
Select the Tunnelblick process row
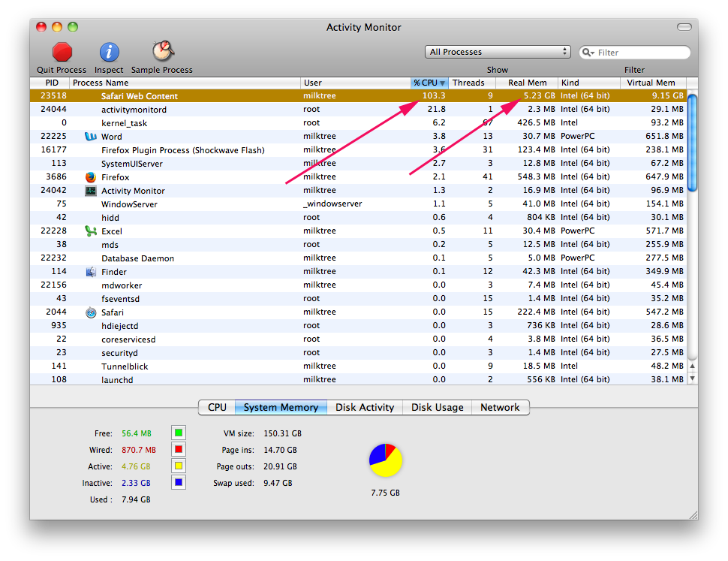point(359,366)
